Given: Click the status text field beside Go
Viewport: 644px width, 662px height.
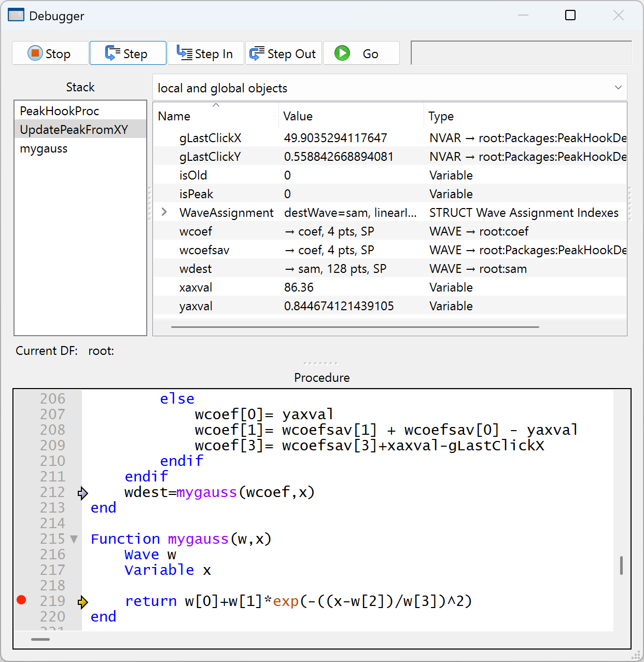Looking at the screenshot, I should tap(521, 53).
